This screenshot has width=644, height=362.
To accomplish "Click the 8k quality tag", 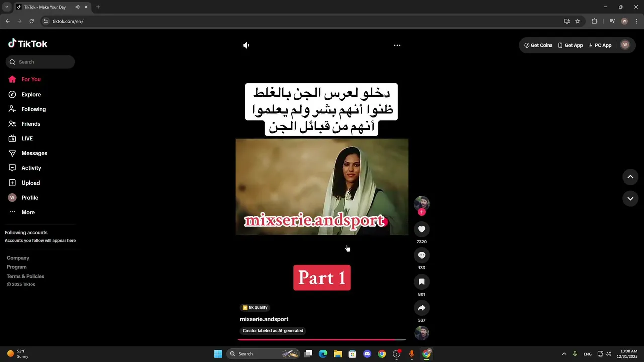I will (255, 307).
